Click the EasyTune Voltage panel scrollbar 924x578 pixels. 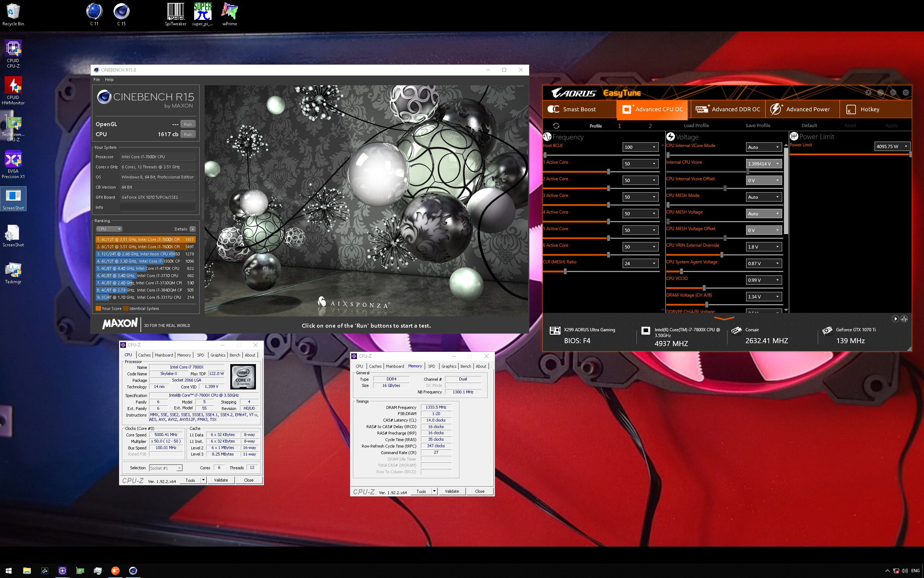tap(786, 191)
